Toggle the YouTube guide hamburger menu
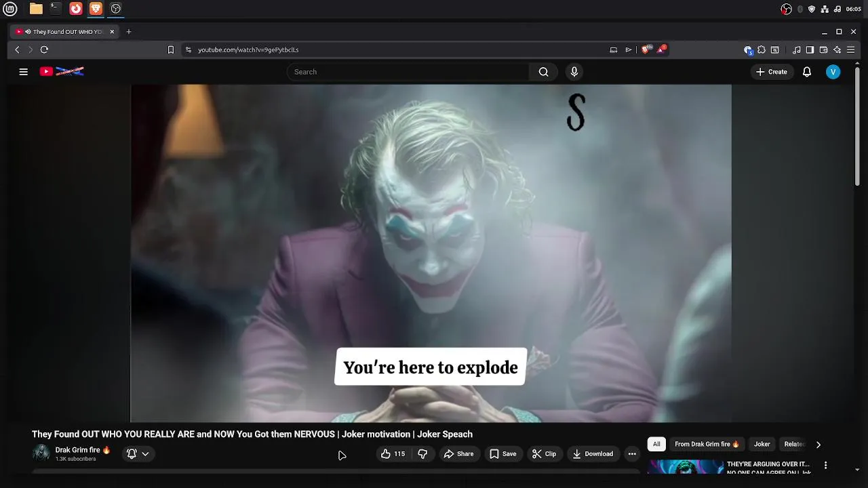The height and width of the screenshot is (488, 868). point(23,72)
